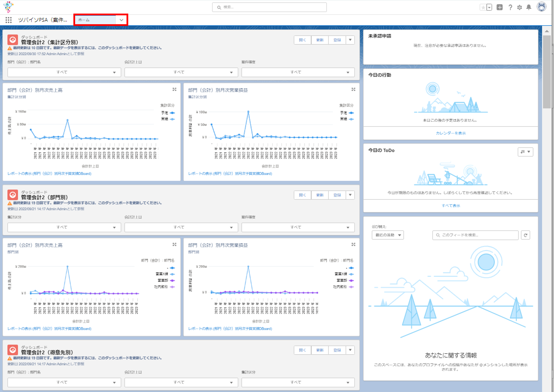Open global actions plus icon
The image size is (554, 392).
click(500, 7)
